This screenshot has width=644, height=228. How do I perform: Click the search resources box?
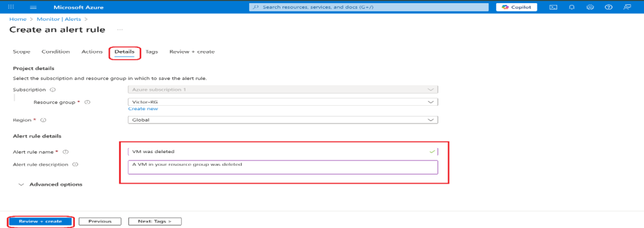coord(369,7)
